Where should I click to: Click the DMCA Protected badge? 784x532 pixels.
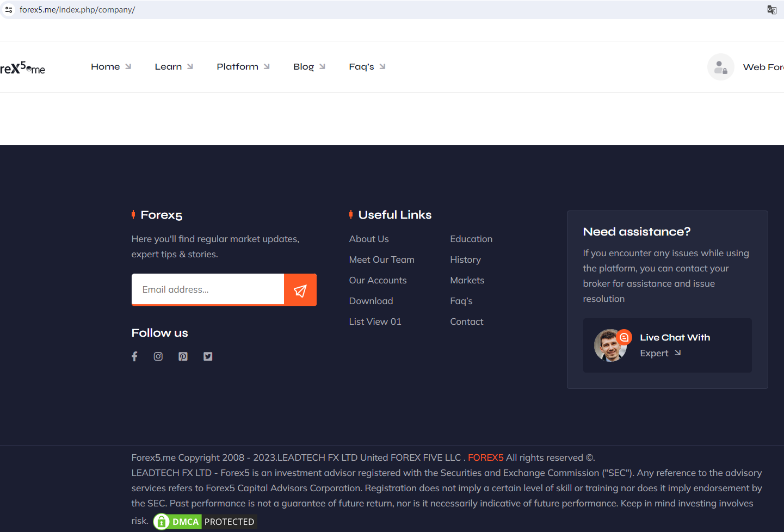coord(205,522)
